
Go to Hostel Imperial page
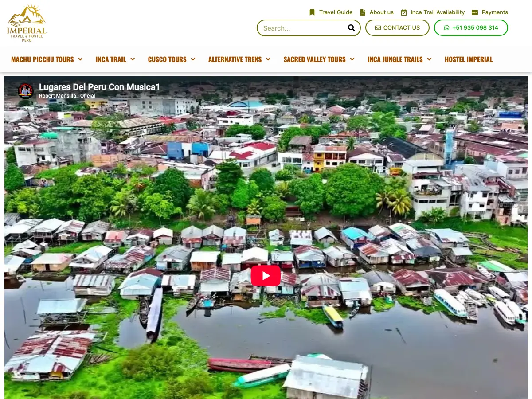469,59
